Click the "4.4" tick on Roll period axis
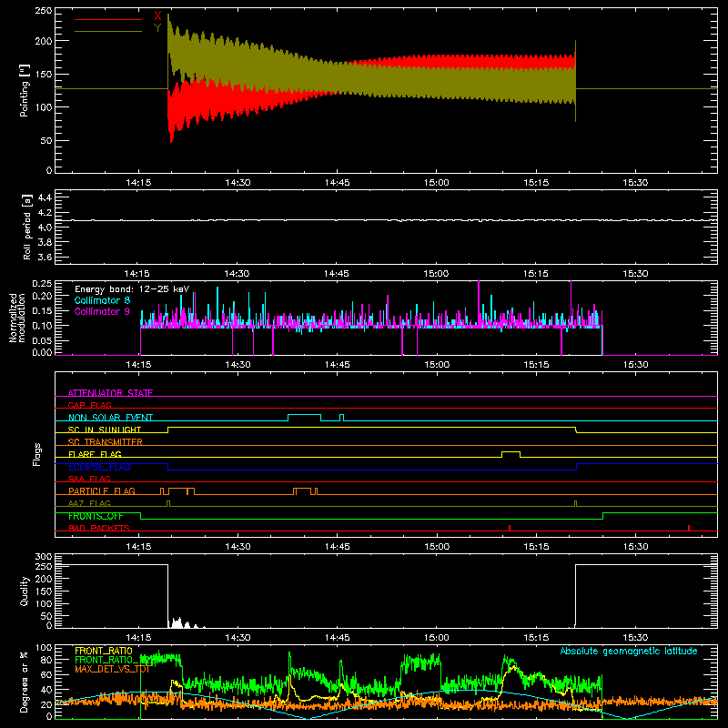The width and height of the screenshot is (728, 728). pos(45,197)
